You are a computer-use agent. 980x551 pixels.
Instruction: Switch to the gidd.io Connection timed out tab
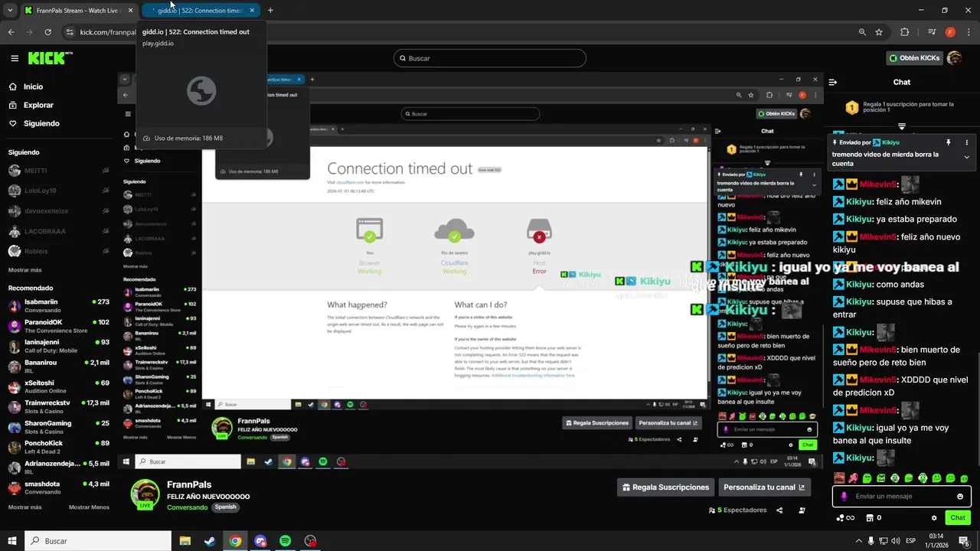point(201,11)
